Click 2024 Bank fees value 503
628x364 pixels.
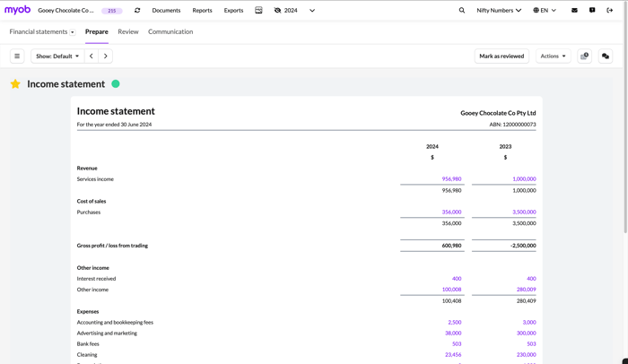click(x=457, y=343)
